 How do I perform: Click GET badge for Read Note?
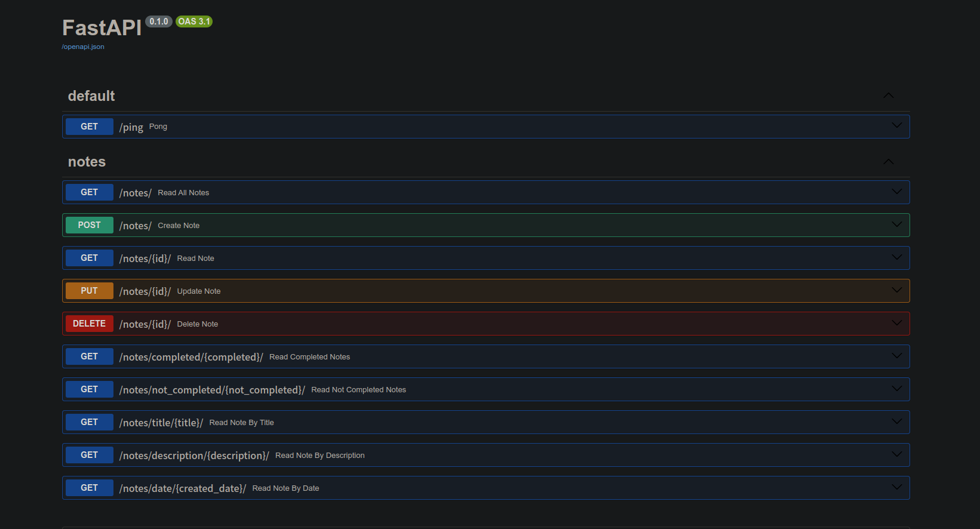point(90,258)
